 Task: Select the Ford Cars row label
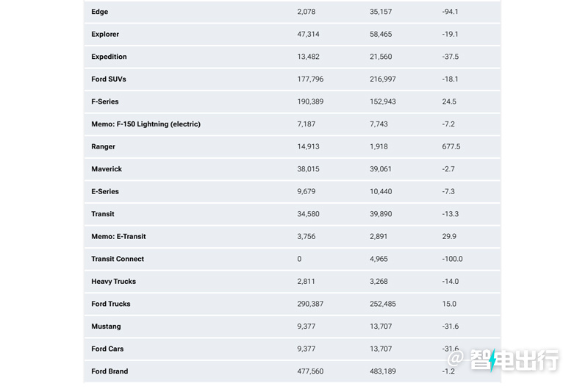coord(107,349)
